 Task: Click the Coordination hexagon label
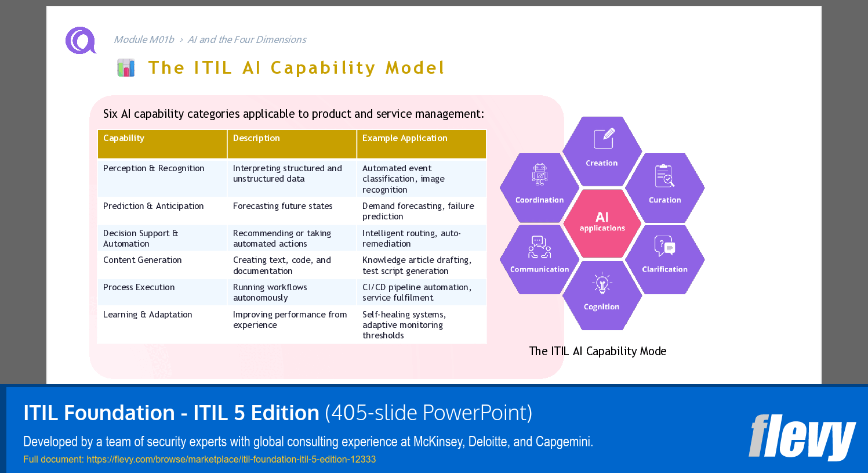540,200
